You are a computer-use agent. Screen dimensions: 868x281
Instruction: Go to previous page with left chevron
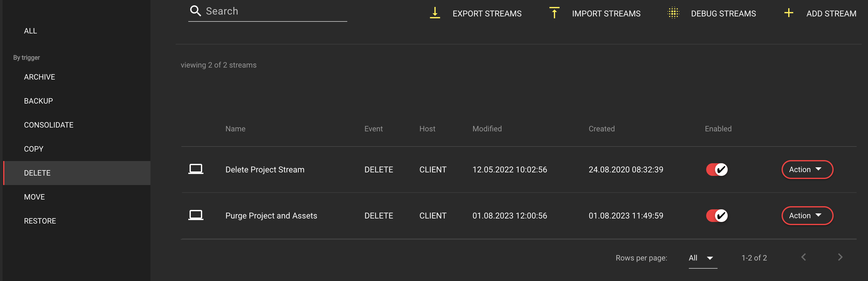pyautogui.click(x=804, y=257)
